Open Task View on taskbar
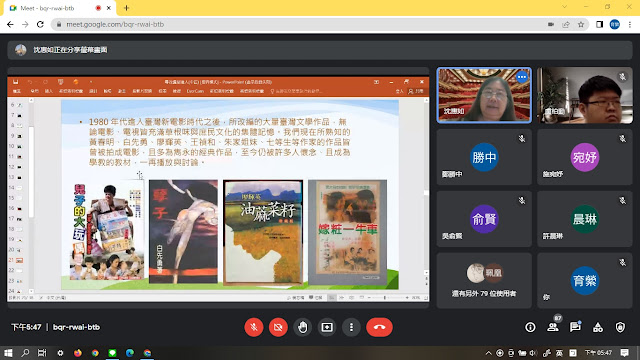640x360 pixels. coord(42,353)
